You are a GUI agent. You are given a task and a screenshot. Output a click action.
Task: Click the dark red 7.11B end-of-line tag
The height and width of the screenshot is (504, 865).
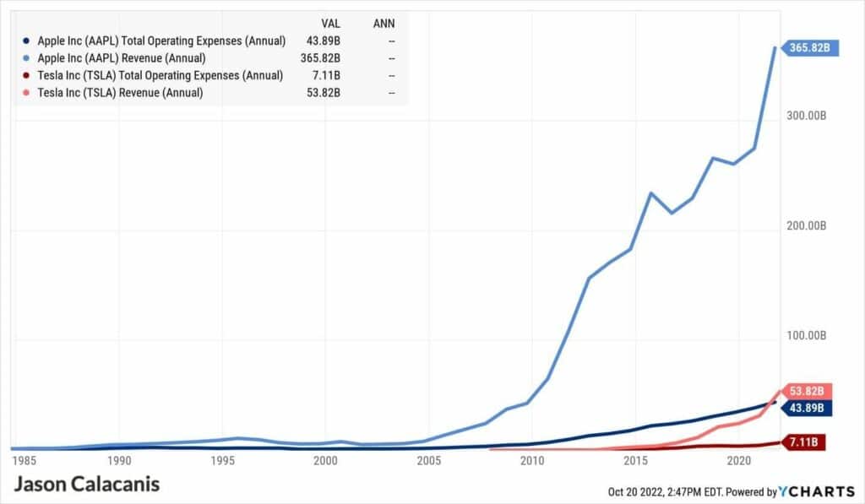(803, 442)
